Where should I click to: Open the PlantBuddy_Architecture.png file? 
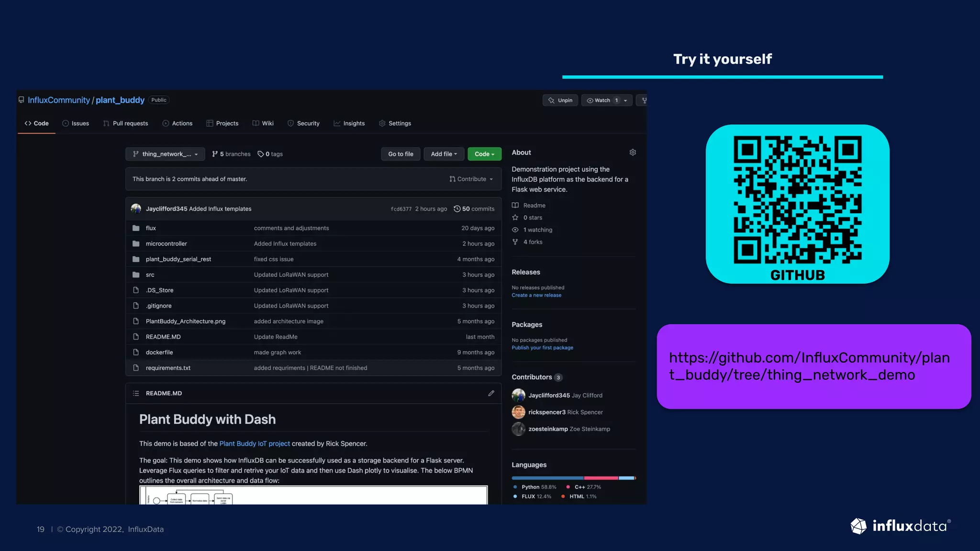[x=186, y=321]
